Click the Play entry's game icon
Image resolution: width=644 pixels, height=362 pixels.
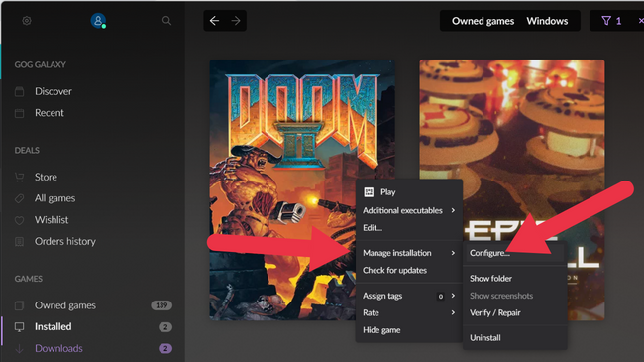pos(369,192)
